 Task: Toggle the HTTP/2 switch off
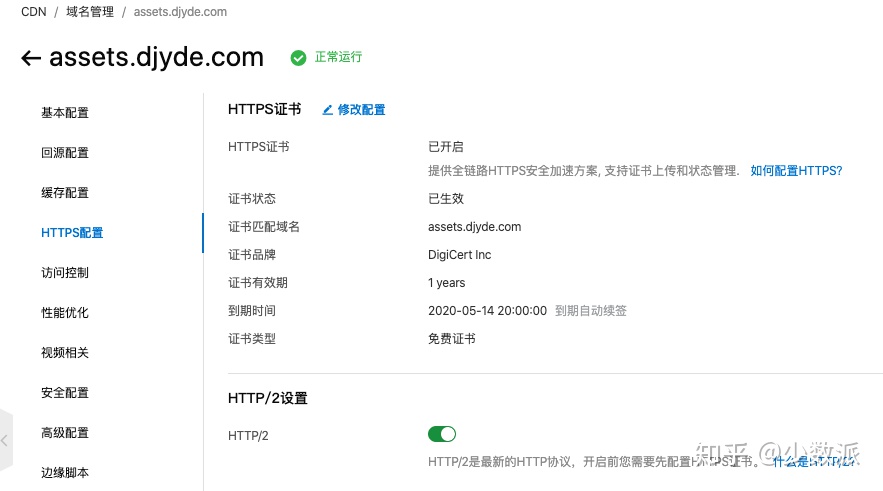[x=441, y=434]
